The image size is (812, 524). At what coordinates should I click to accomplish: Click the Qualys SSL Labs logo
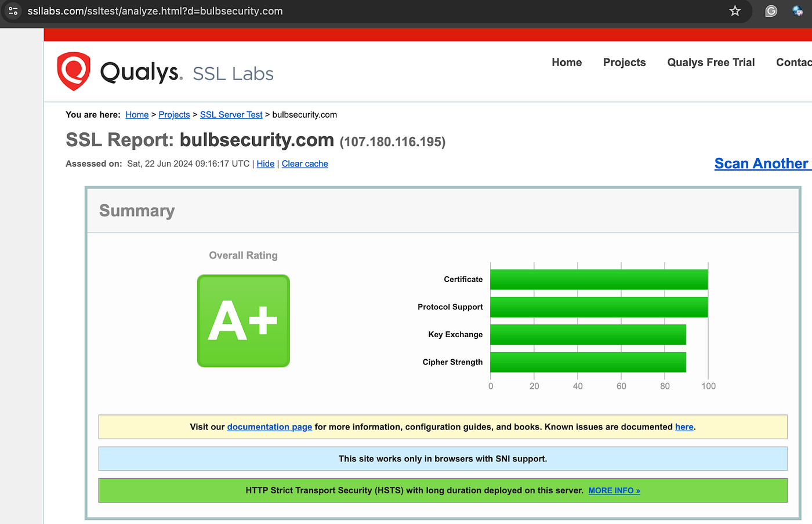[164, 71]
